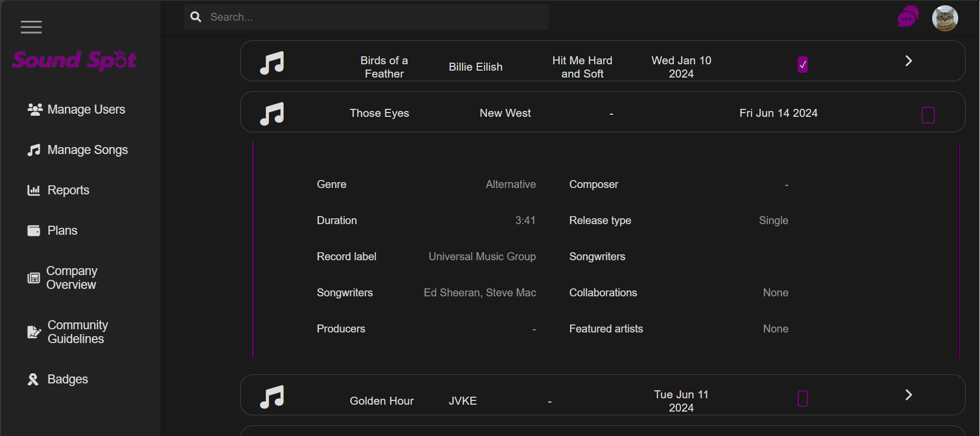
Task: Select the Golden Hour song checkbox
Action: (x=802, y=398)
